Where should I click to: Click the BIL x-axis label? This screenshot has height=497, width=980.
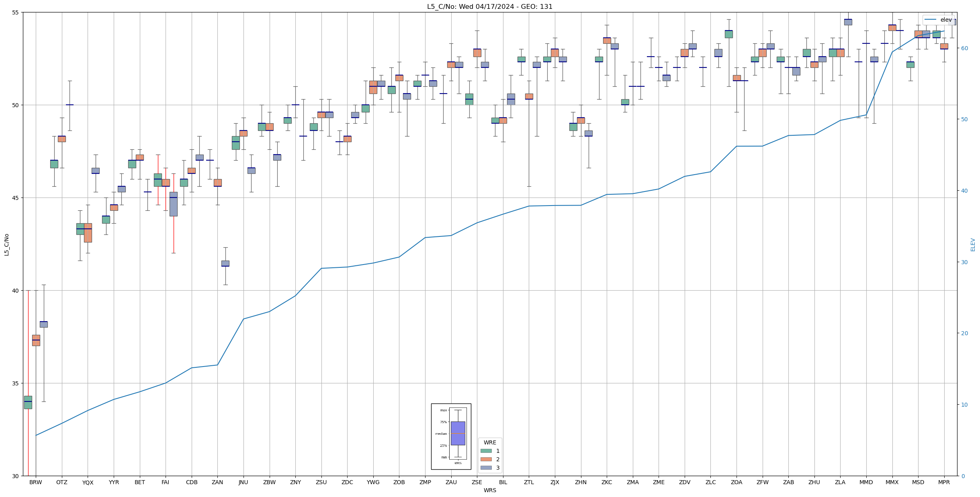[503, 483]
